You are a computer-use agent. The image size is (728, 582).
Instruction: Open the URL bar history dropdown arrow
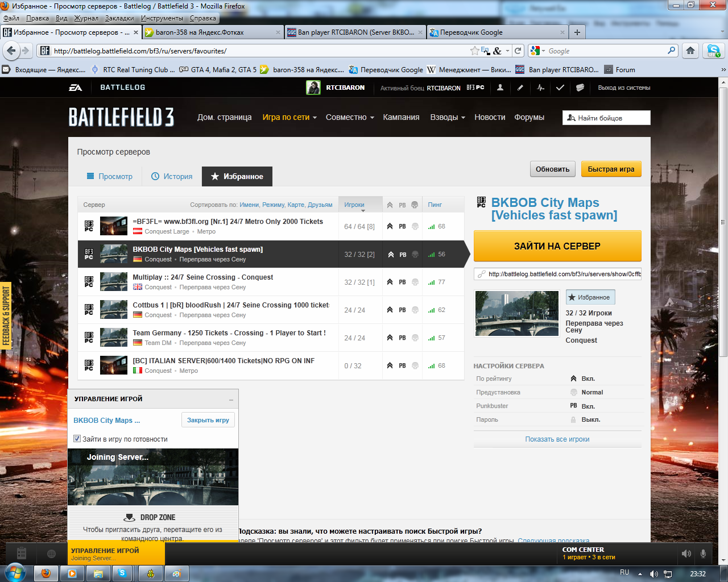507,51
